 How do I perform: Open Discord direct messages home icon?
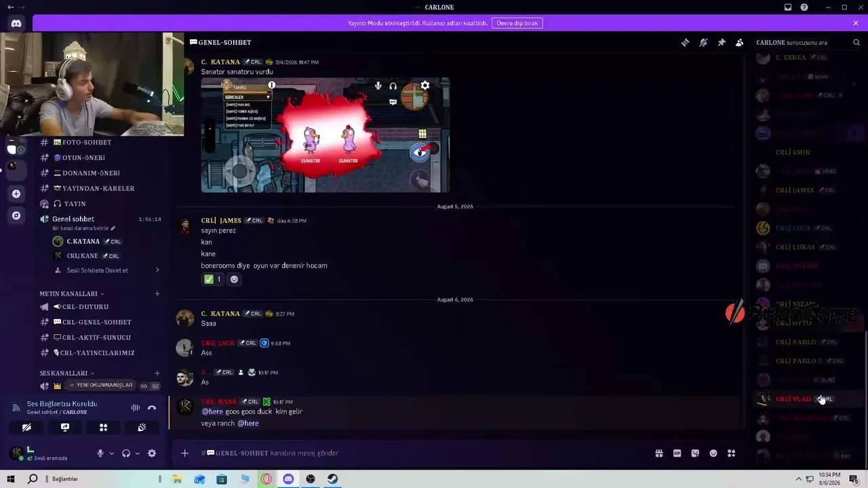(x=16, y=23)
